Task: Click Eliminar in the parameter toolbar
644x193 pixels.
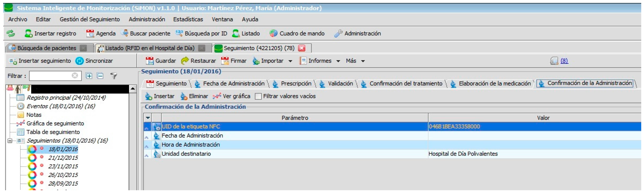Action: tap(194, 96)
